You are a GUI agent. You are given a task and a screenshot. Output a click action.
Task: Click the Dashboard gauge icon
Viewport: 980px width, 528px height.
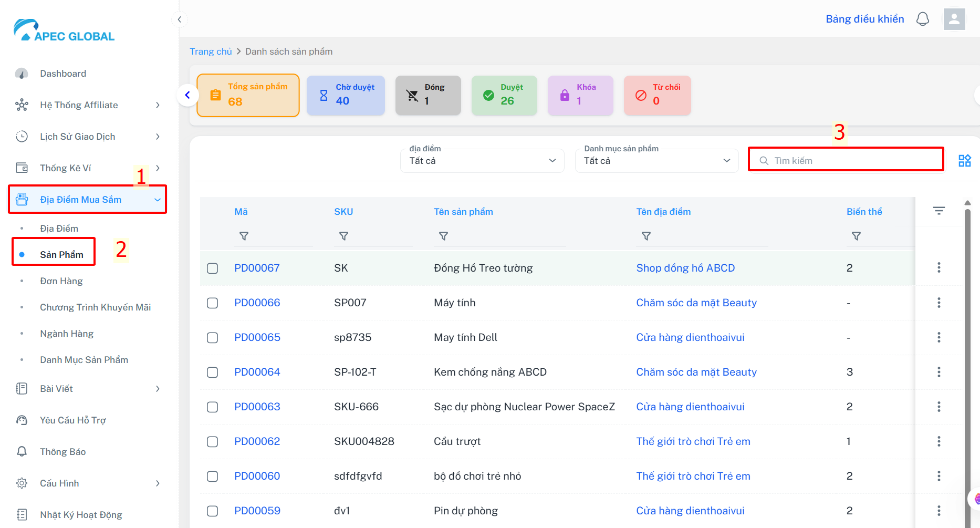click(22, 74)
